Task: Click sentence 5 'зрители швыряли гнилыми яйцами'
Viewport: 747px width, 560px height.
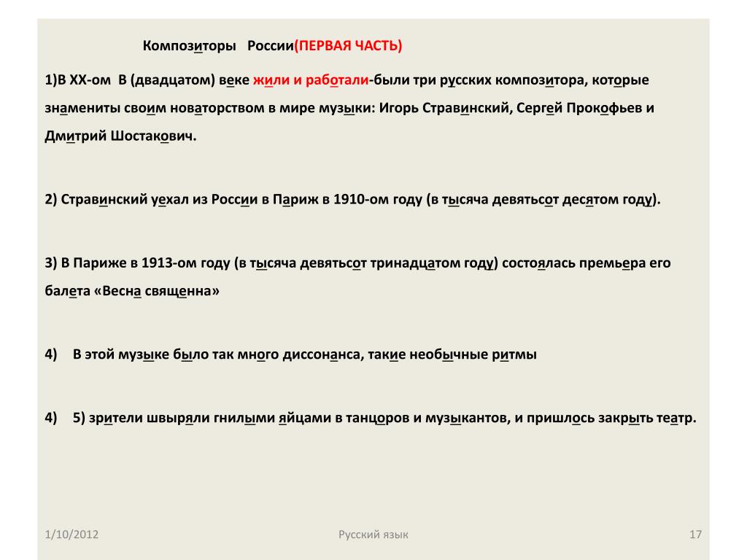Action: [384, 418]
